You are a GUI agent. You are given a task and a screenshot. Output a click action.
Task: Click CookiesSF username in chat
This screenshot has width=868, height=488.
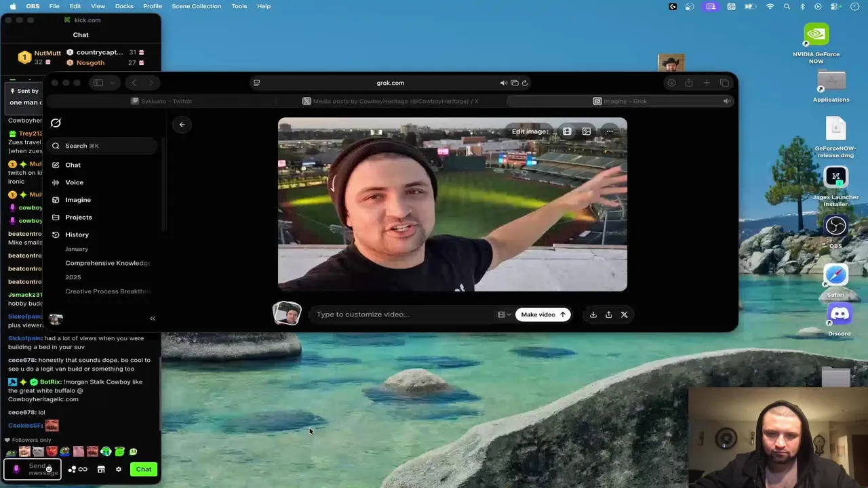click(24, 426)
